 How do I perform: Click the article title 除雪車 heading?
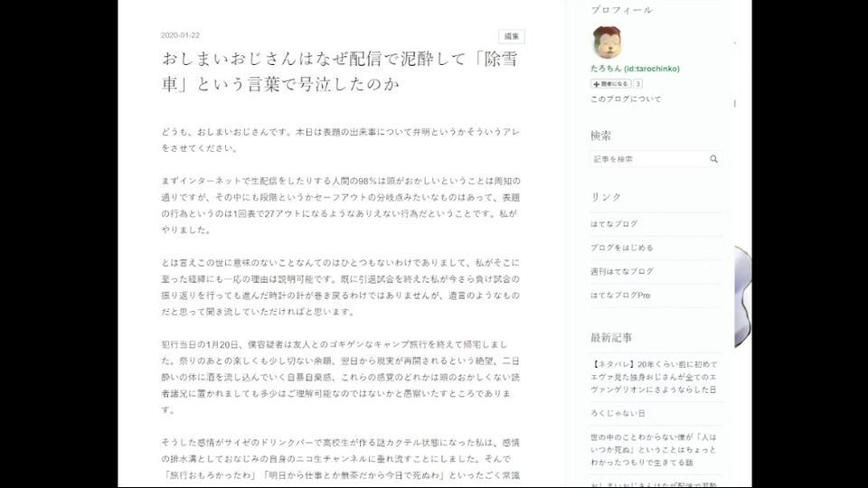[x=340, y=71]
